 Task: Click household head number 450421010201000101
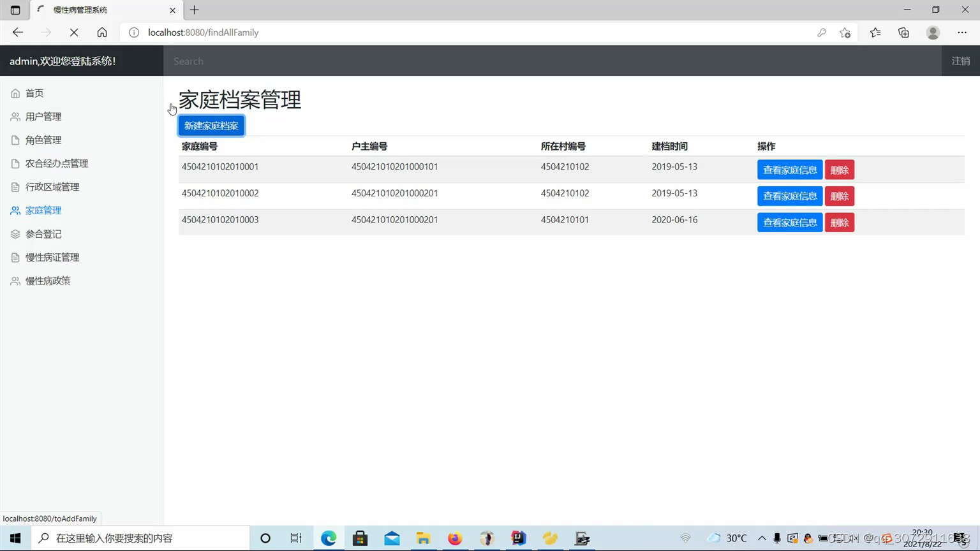point(394,167)
